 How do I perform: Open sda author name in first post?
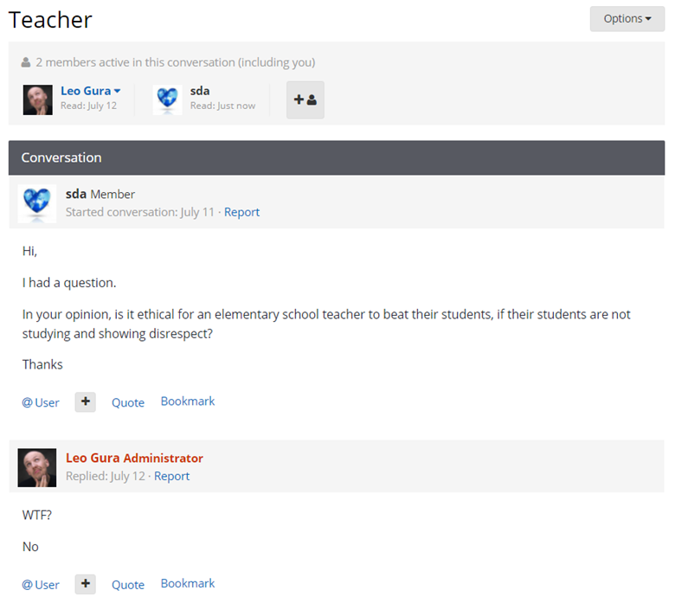pyautogui.click(x=76, y=194)
